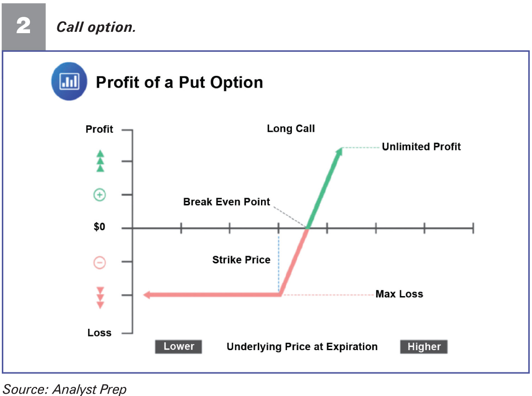Viewport: 532px width, 396px height.
Task: Click the Strike Price label
Action: [241, 260]
